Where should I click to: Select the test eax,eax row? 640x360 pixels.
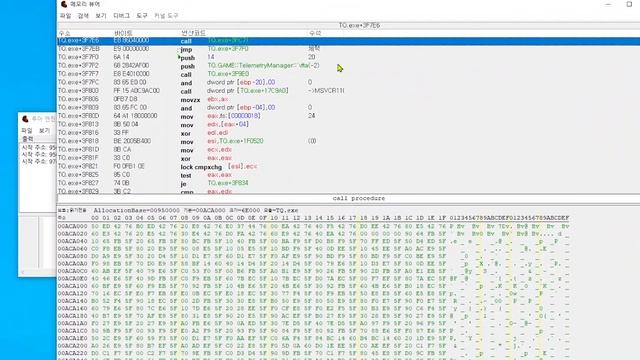click(348, 175)
